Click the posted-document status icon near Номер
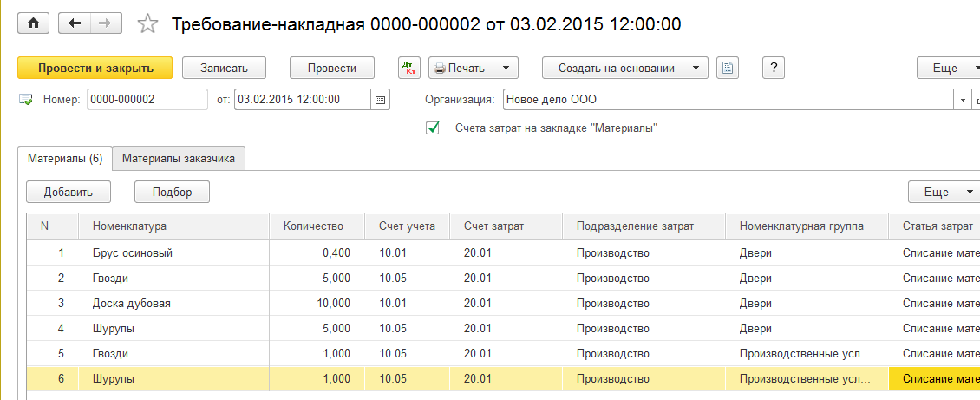 (x=26, y=100)
